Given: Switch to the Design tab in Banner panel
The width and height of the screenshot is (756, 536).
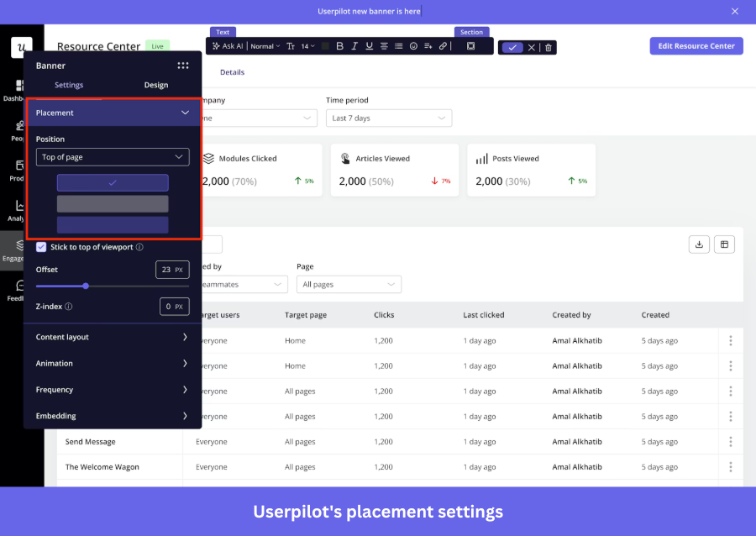Looking at the screenshot, I should click(156, 85).
